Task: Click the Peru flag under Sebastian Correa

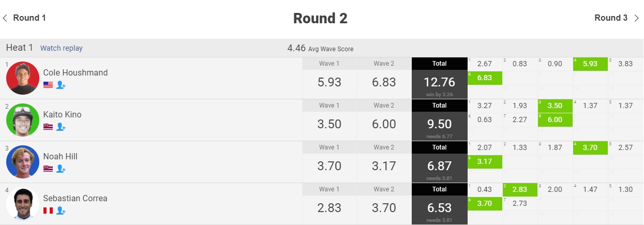Action: point(48,211)
